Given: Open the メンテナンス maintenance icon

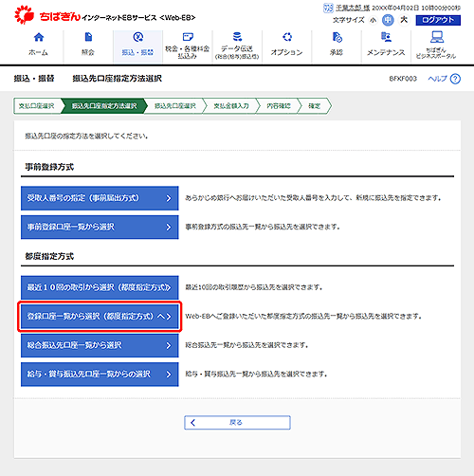Looking at the screenshot, I should click(x=386, y=37).
